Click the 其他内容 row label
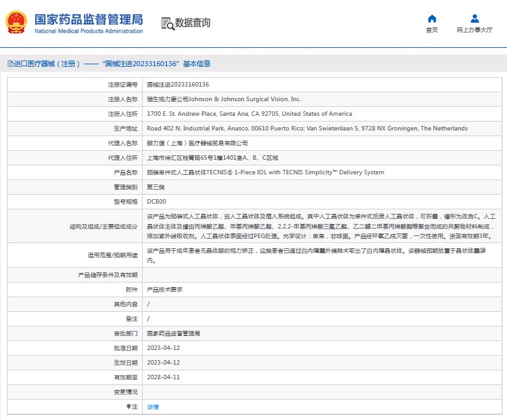This screenshot has width=507, height=420. pyautogui.click(x=125, y=304)
